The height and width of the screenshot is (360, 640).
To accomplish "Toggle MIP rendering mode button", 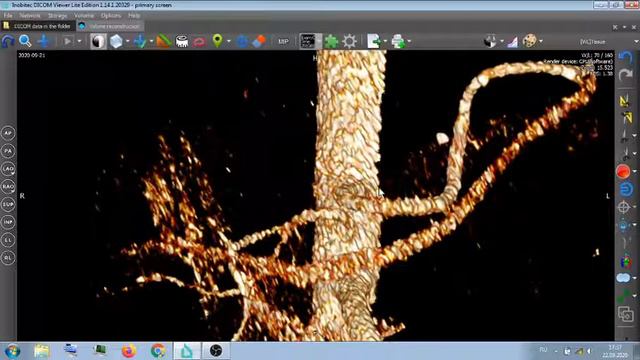I will (x=283, y=41).
